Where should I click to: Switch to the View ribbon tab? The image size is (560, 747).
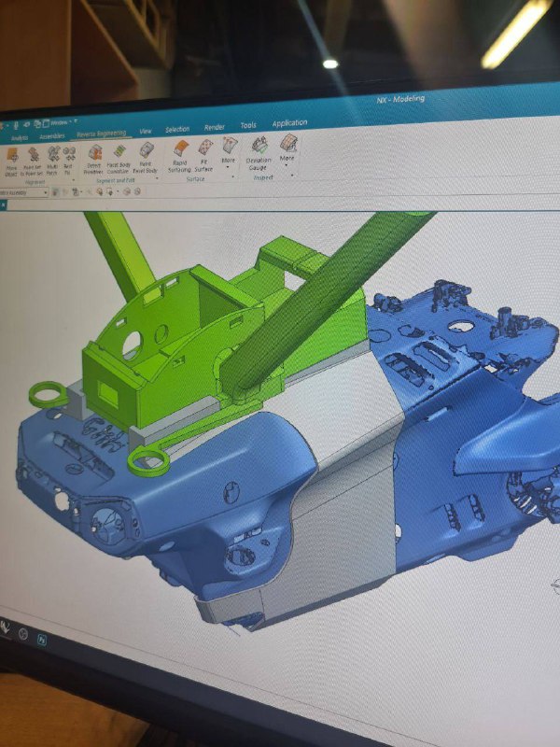[146, 131]
